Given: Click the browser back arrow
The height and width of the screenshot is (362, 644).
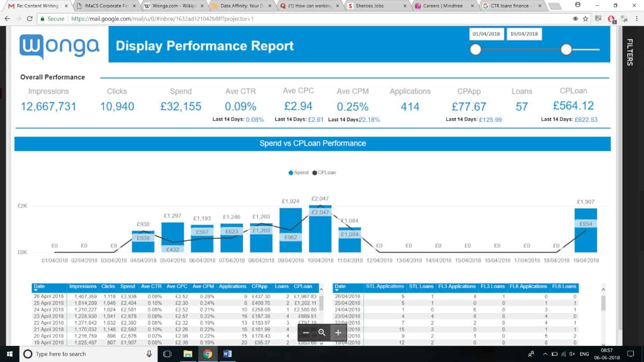Looking at the screenshot, I should pyautogui.click(x=8, y=19).
